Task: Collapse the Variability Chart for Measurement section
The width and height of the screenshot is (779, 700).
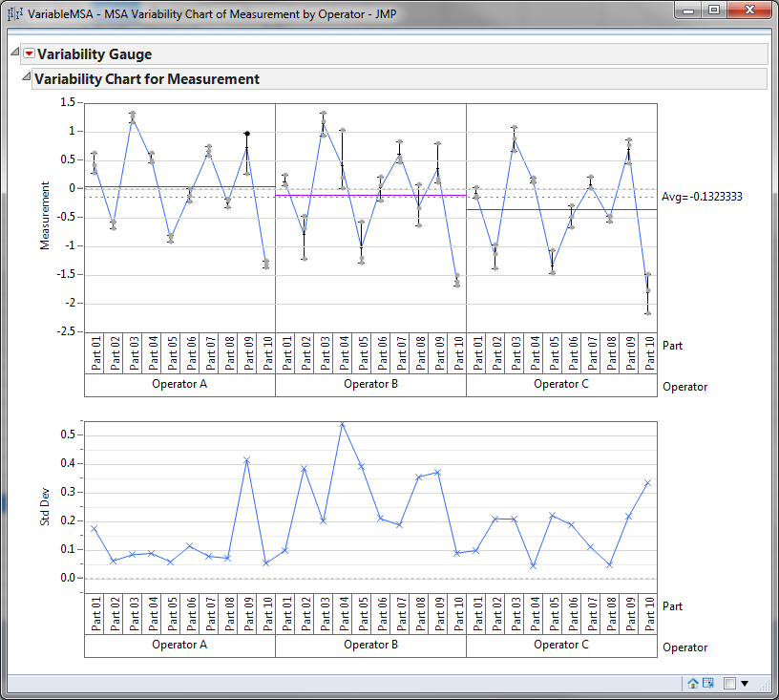Action: pyautogui.click(x=27, y=77)
